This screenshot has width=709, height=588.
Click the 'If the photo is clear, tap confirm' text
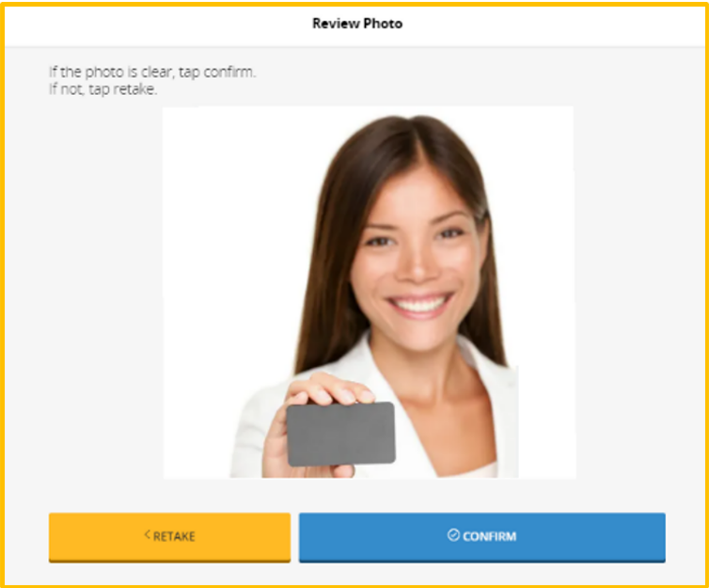(152, 72)
